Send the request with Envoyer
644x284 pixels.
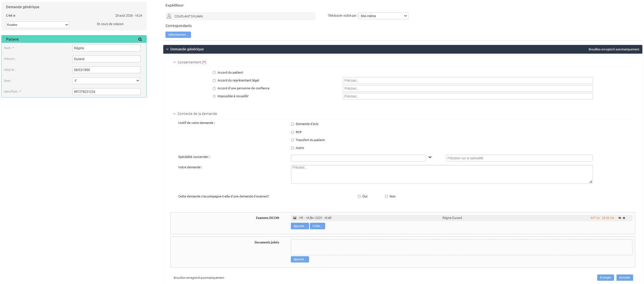[x=605, y=277]
